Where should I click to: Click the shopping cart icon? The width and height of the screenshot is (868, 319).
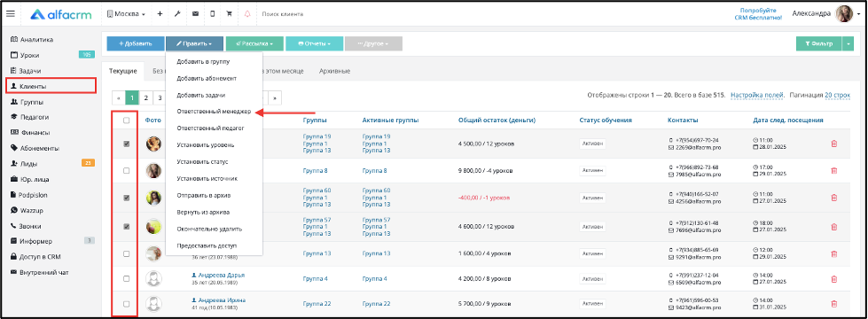click(x=229, y=14)
